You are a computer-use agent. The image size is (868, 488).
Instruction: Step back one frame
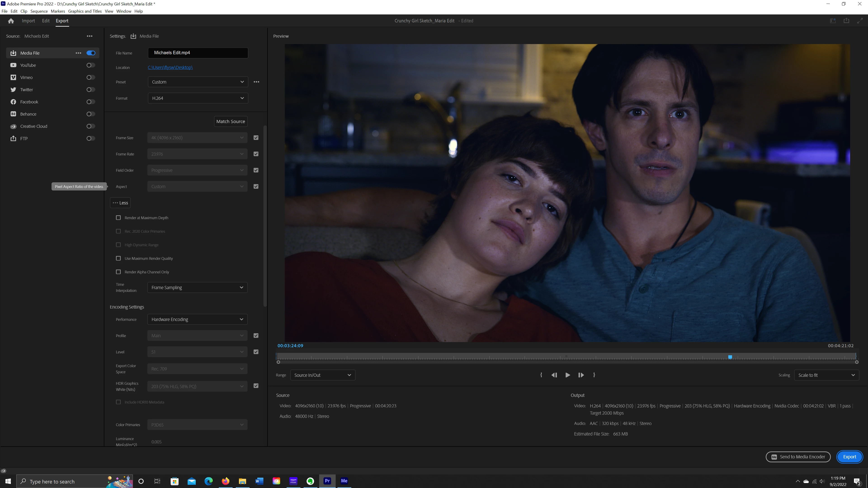coord(554,375)
